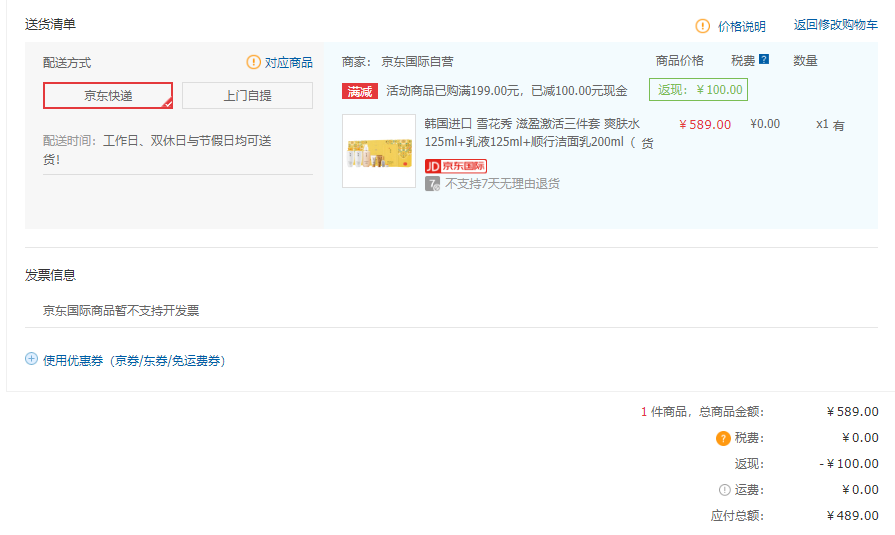Click the 1 件商品，总商品金额 label
Image resolution: width=895 pixels, height=535 pixels.
click(x=702, y=412)
